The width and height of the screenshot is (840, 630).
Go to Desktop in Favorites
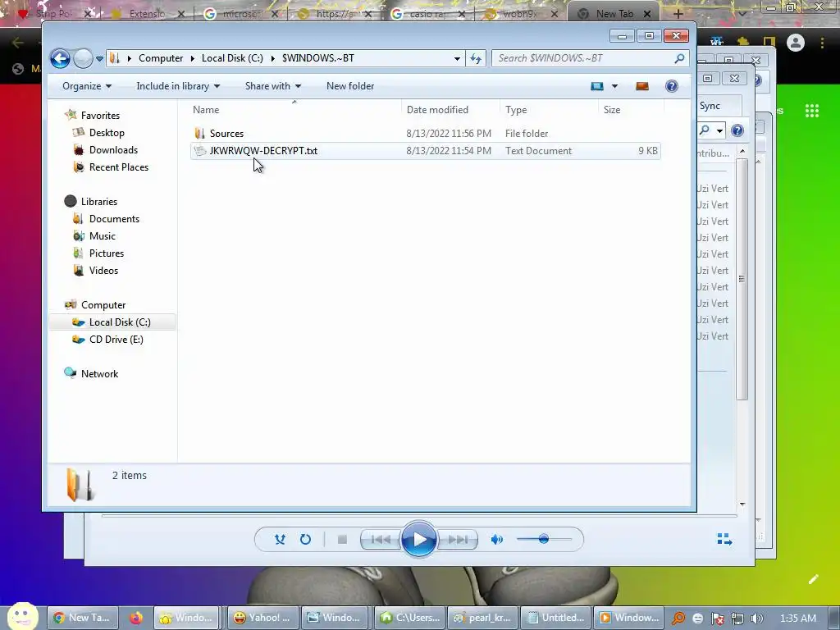pyautogui.click(x=107, y=133)
